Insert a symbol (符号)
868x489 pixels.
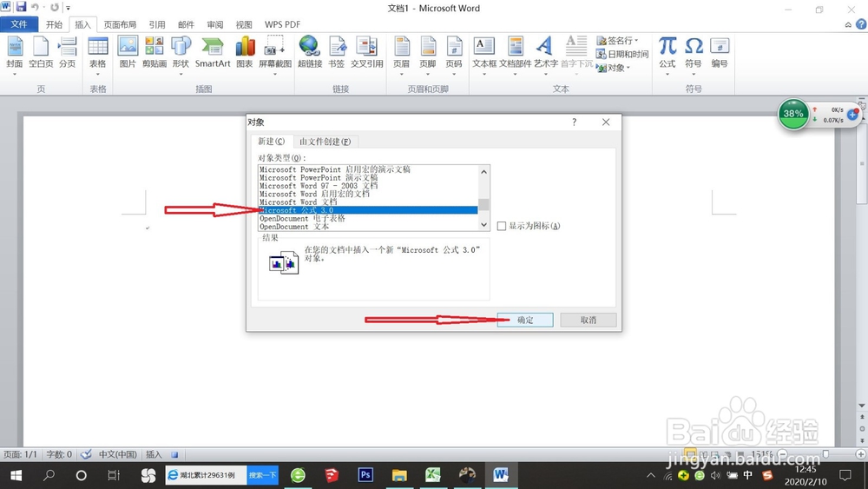point(693,54)
